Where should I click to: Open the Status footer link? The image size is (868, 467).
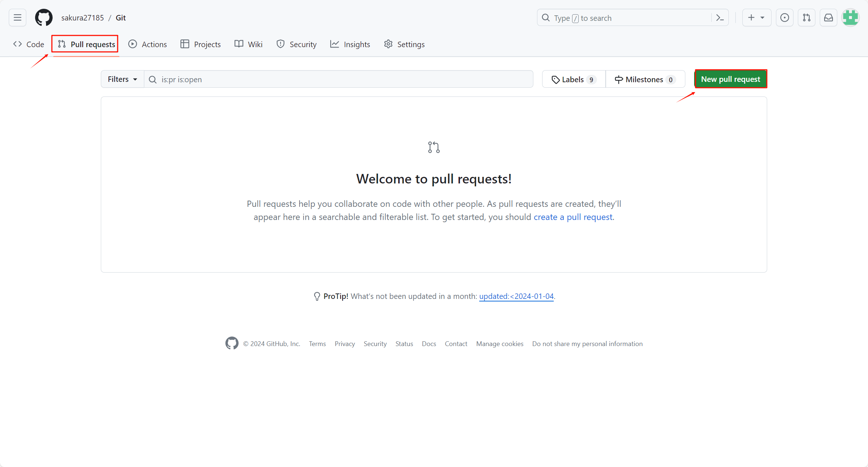point(404,344)
